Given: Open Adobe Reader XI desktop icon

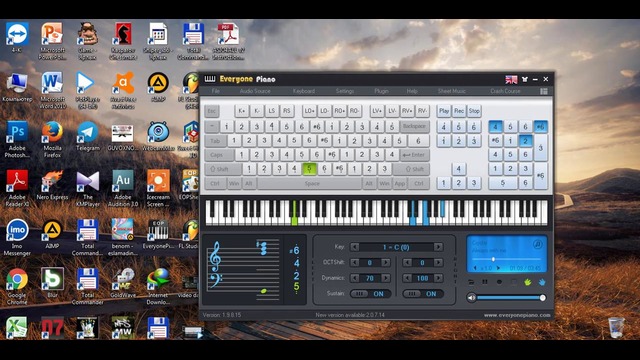Looking at the screenshot, I should pyautogui.click(x=17, y=188).
